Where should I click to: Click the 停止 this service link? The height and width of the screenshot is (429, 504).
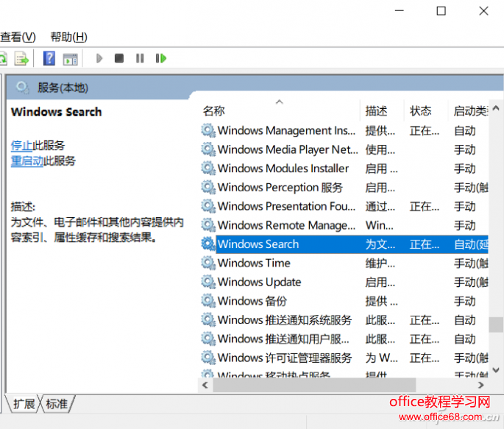[x=21, y=146]
